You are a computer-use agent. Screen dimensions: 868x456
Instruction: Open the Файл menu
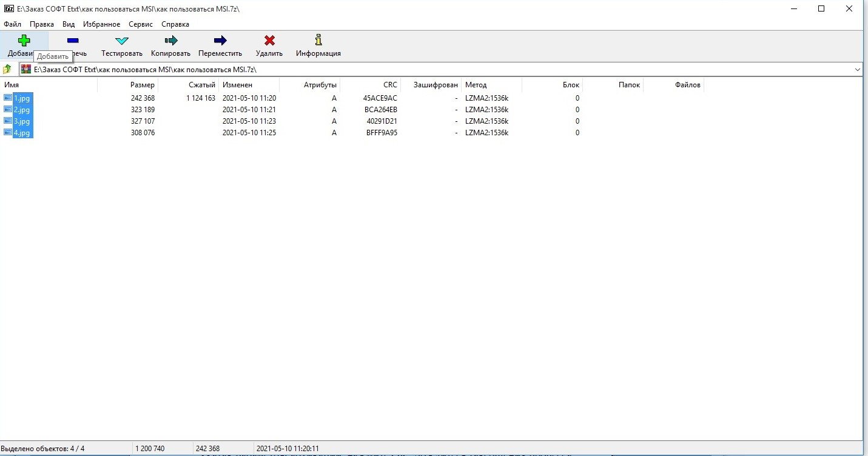coord(12,24)
